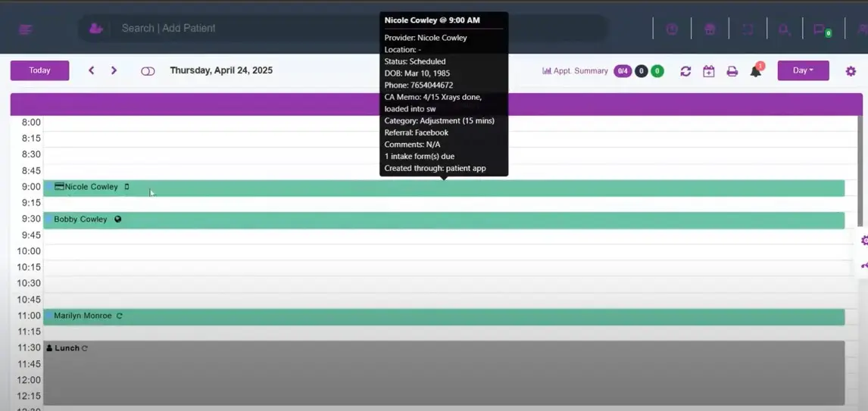This screenshot has width=868, height=411.
Task: Open calendar settings gear
Action: 851,71
